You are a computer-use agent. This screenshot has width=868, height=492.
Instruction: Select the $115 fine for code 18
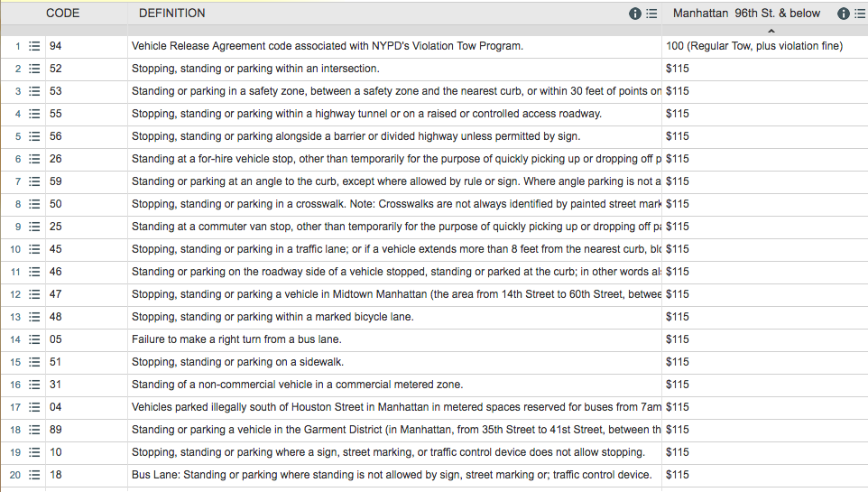tap(765, 475)
